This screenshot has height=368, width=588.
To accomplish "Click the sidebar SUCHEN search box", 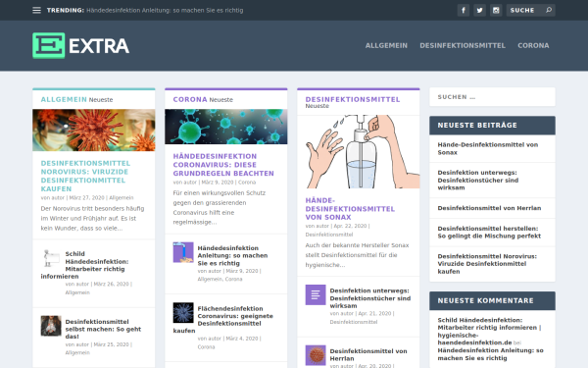I will point(492,97).
